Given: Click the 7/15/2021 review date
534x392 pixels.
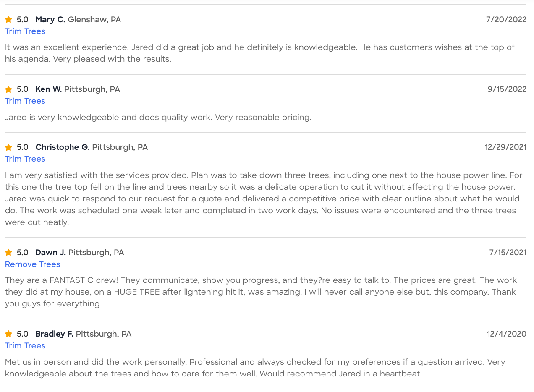Looking at the screenshot, I should tap(508, 253).
